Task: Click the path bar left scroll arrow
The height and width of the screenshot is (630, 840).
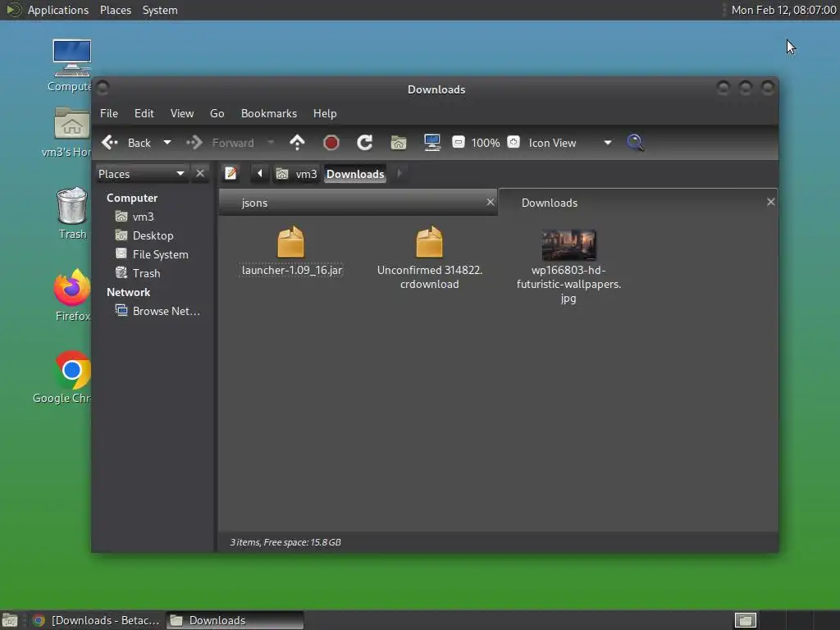Action: click(260, 174)
